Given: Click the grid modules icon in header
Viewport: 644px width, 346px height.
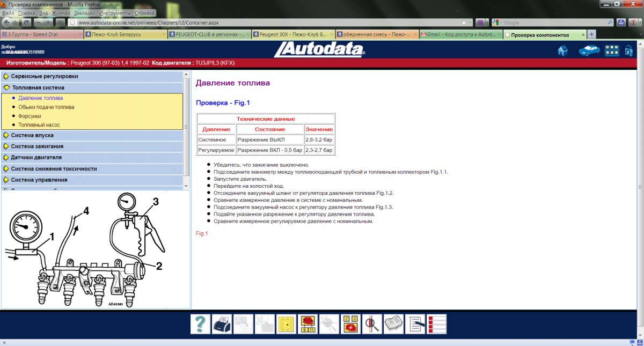Looking at the screenshot, I should pos(612,51).
